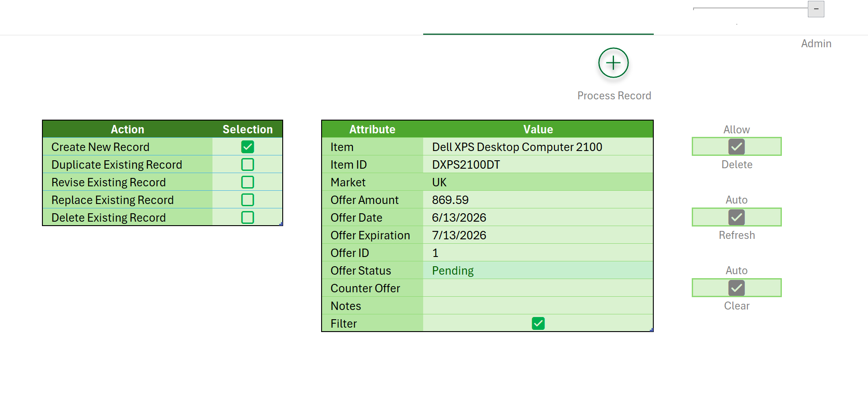
Task: Select the Replace Existing Record action text
Action: tap(113, 200)
